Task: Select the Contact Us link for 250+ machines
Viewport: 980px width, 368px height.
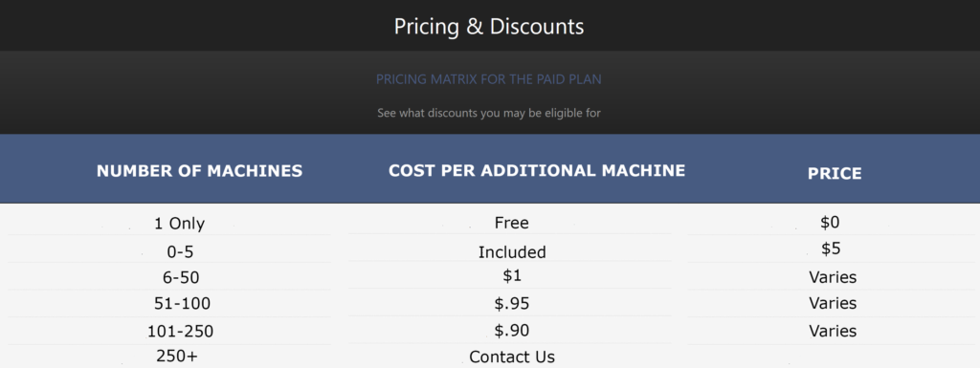Action: (512, 357)
